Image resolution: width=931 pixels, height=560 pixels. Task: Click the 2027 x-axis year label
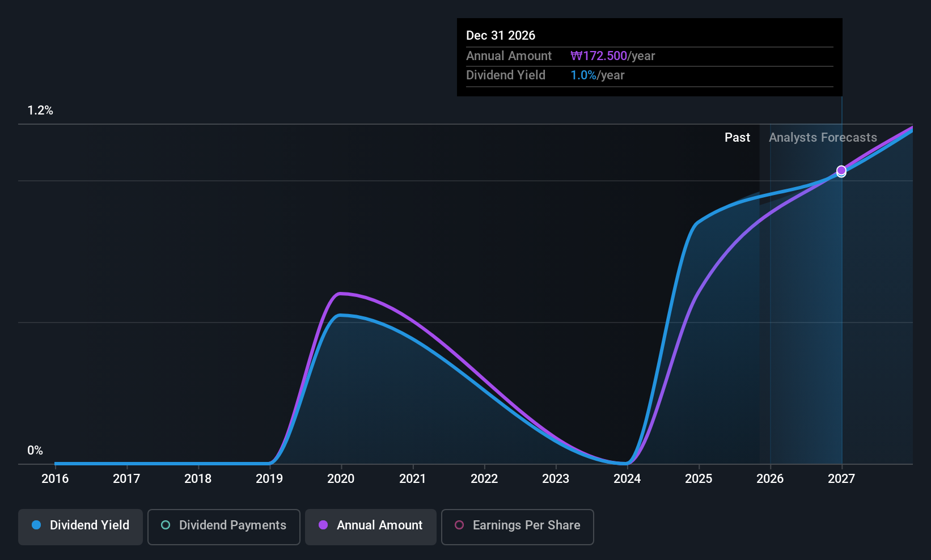click(x=841, y=479)
